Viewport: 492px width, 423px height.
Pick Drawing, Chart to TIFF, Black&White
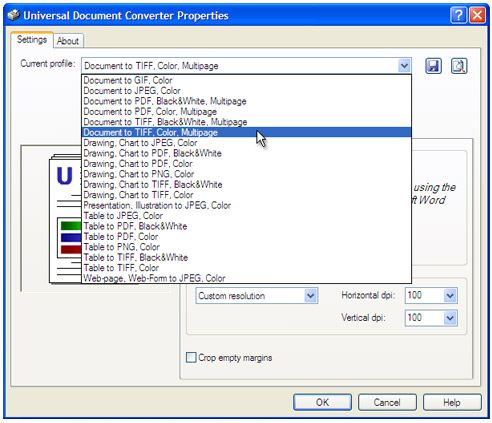click(x=246, y=184)
